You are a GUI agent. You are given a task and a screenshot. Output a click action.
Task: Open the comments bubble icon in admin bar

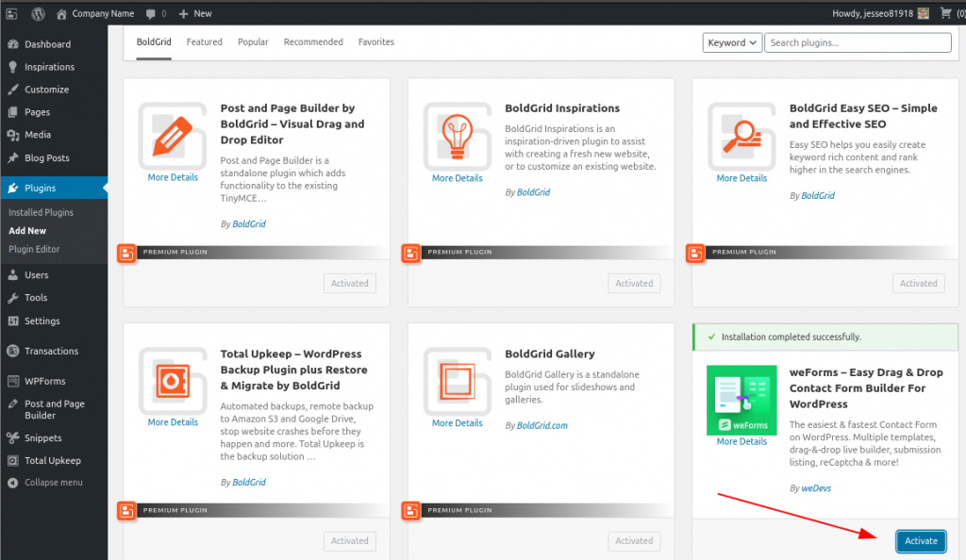point(150,13)
